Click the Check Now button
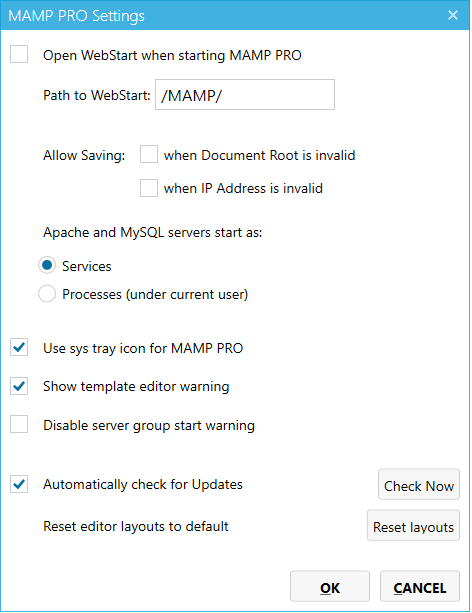Viewport: 472px width, 613px height. [419, 485]
